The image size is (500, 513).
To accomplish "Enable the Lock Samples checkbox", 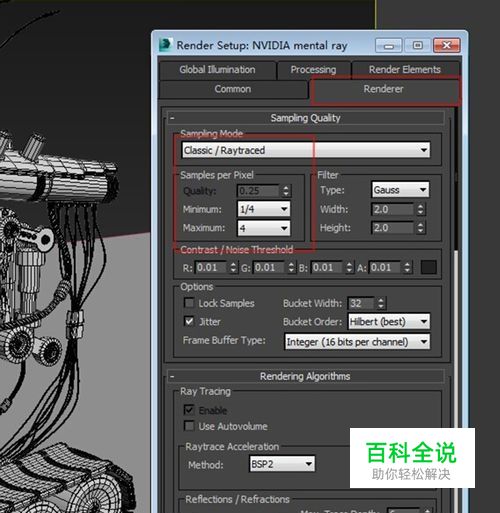I will (189, 303).
